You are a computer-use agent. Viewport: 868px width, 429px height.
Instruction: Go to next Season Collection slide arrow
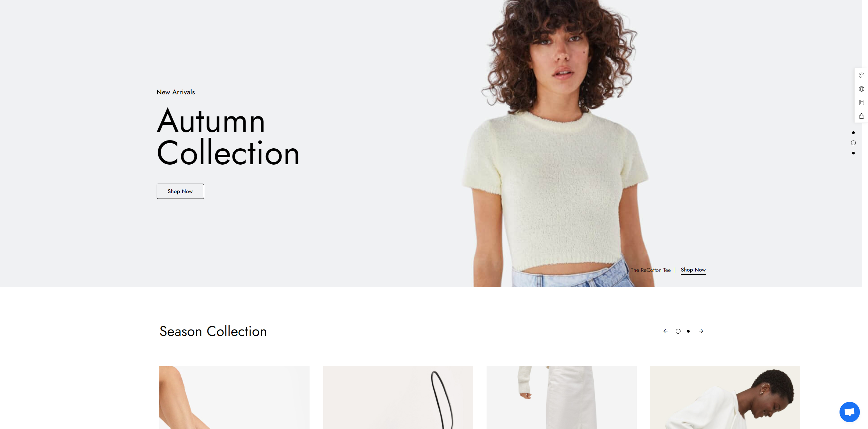point(701,331)
